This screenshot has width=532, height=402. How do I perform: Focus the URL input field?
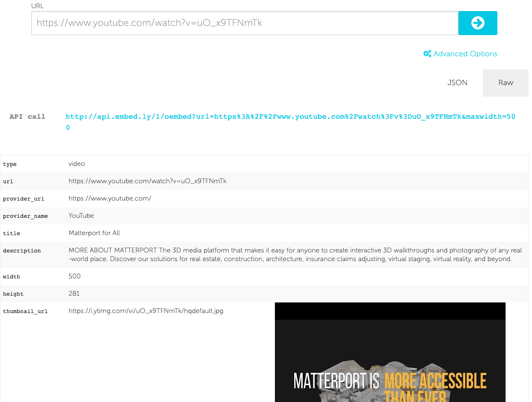[x=245, y=23]
